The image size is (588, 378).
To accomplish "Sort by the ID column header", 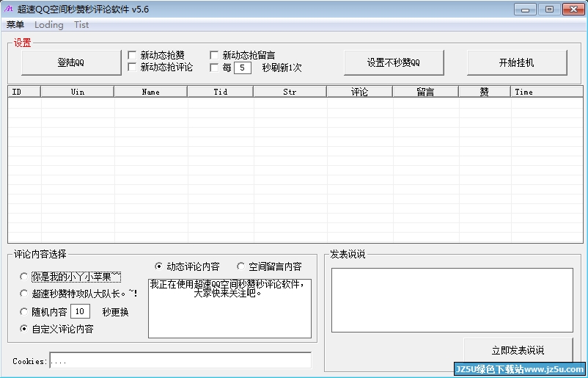I will tap(24, 92).
